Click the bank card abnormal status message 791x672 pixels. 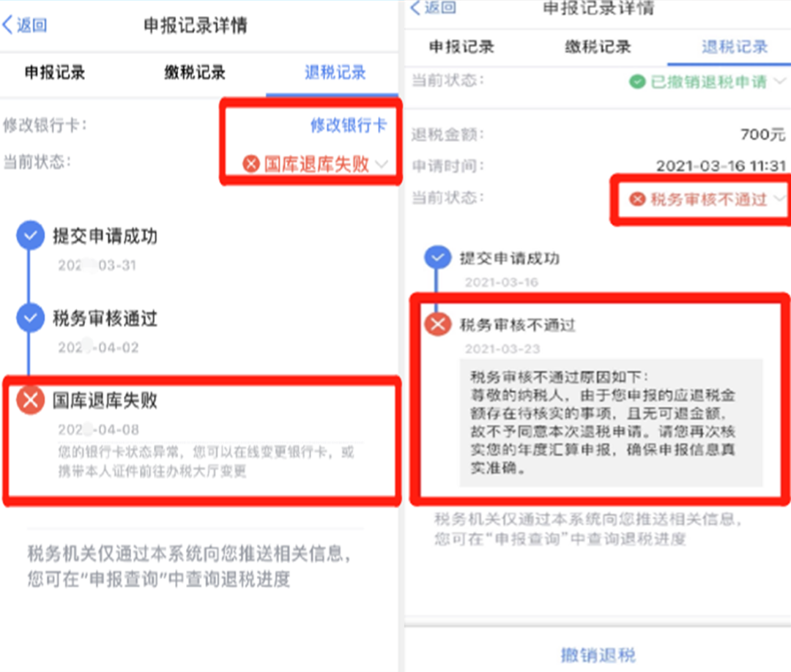(206, 461)
